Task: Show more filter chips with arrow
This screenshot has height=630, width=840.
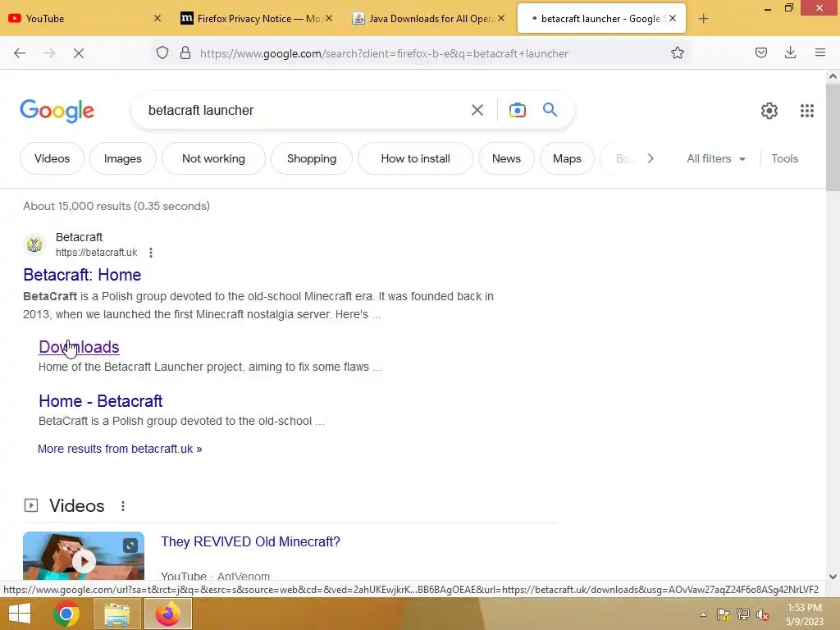Action: pos(651,158)
